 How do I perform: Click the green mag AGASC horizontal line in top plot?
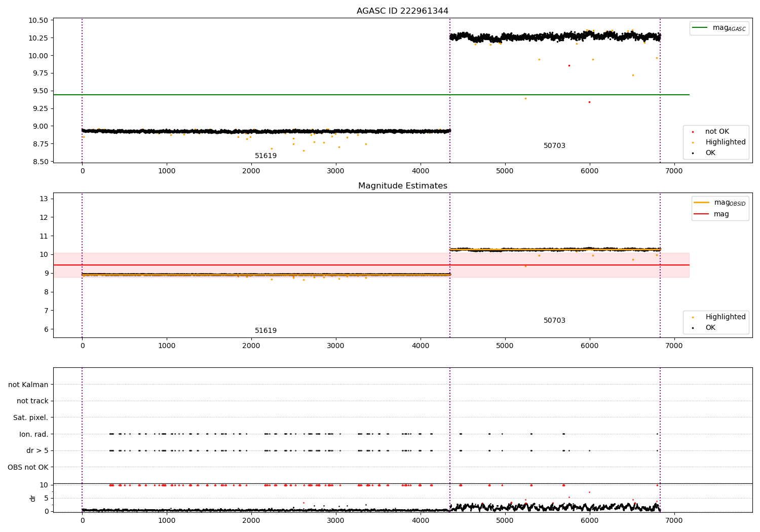pyautogui.click(x=371, y=95)
